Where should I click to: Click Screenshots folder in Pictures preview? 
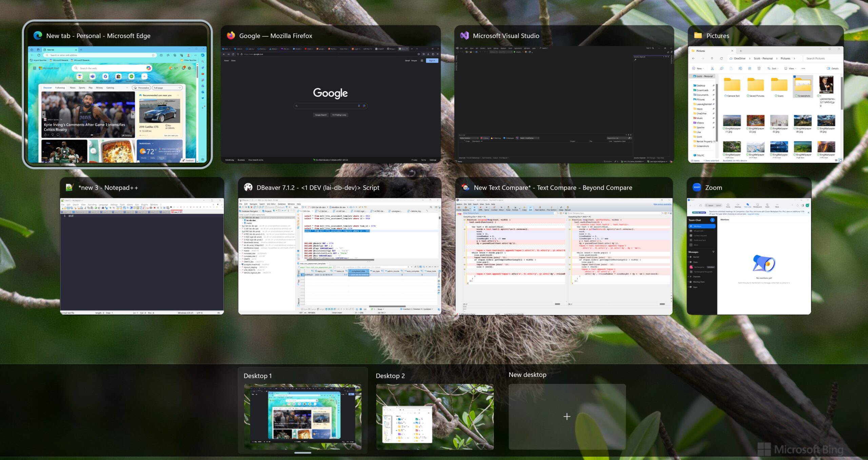[803, 87]
